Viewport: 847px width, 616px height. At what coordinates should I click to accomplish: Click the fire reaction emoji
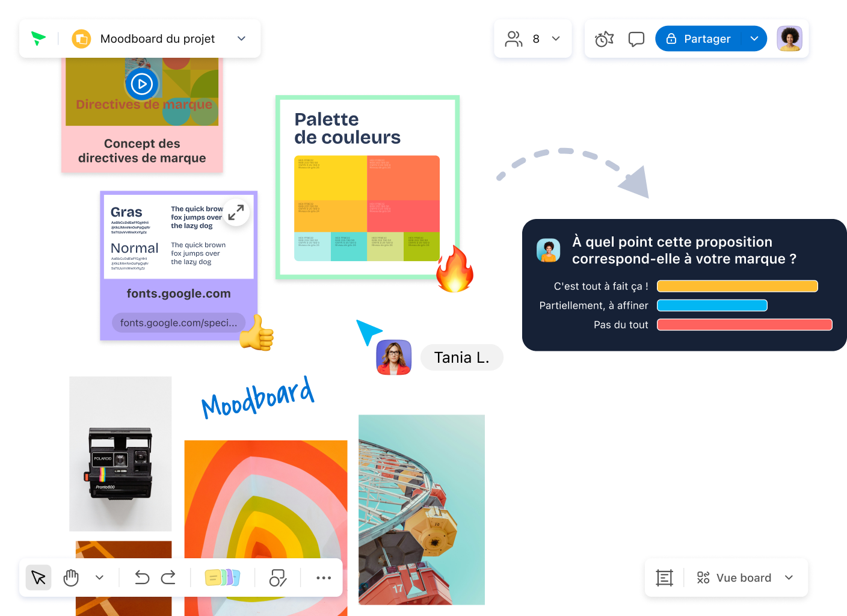(455, 268)
